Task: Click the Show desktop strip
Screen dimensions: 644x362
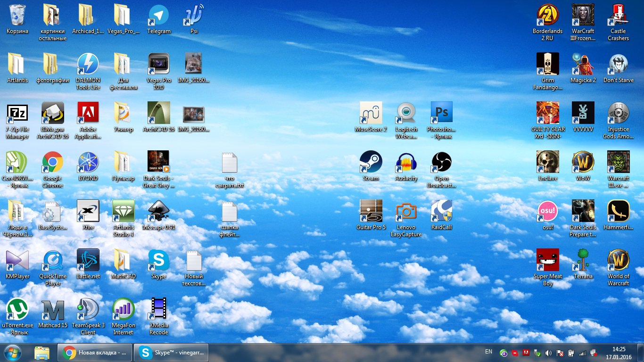Action: [641, 353]
